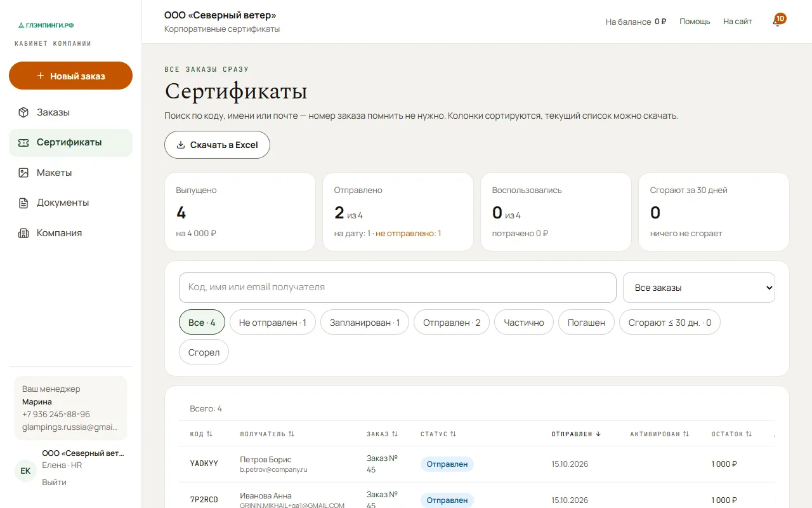Viewport: 812px width, 508px height.
Task: Click the email b.petrov@company.ru
Action: [273, 470]
